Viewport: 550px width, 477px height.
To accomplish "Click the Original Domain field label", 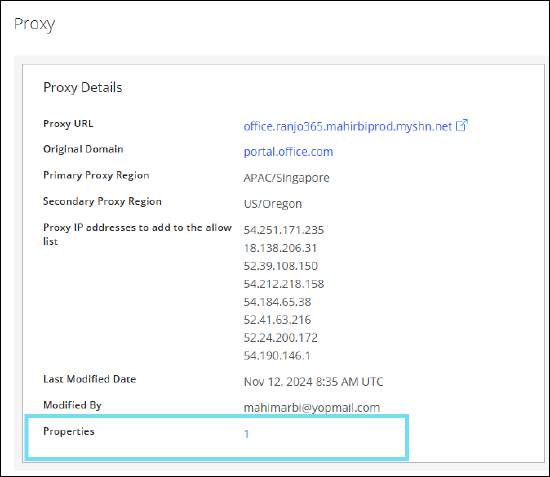I will [83, 149].
